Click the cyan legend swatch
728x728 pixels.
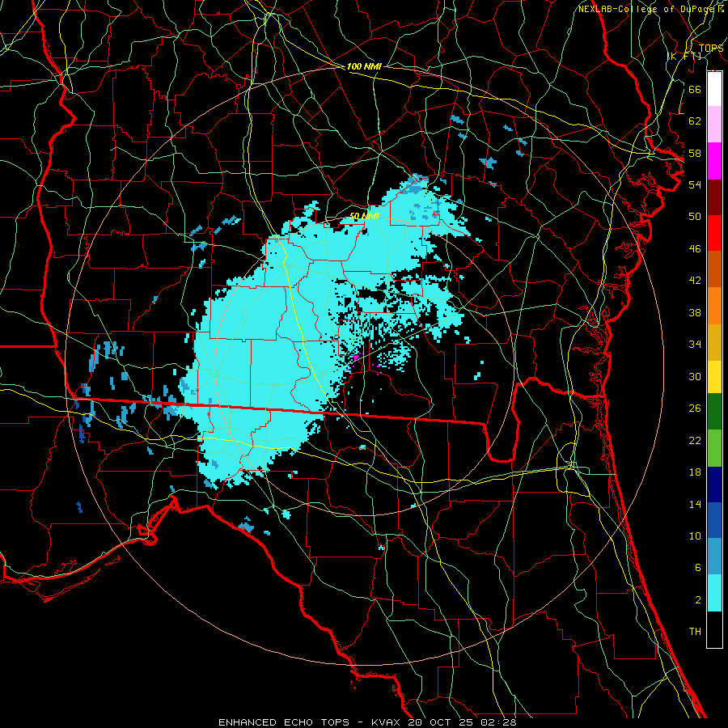coord(714,593)
